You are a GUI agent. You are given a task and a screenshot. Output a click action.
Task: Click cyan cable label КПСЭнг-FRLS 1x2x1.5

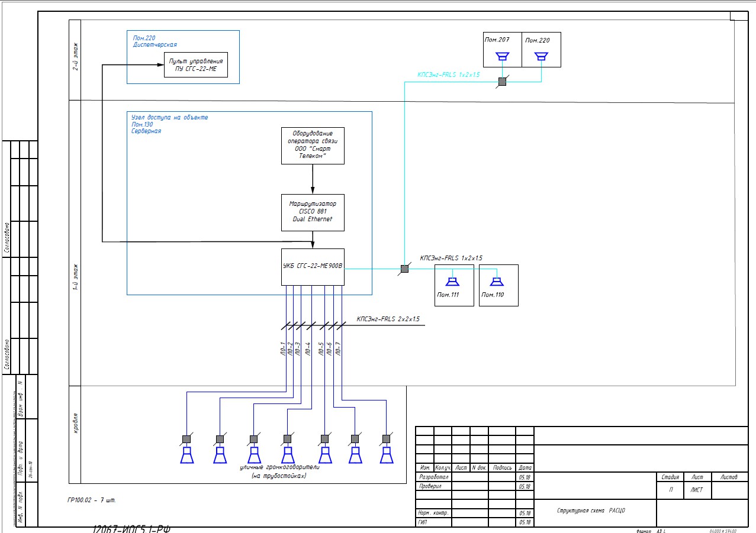448,75
